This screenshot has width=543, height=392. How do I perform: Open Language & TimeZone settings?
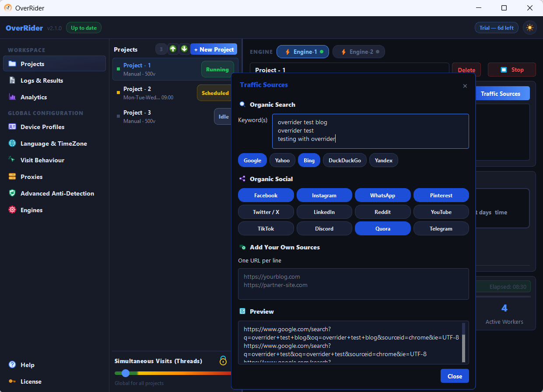coord(54,143)
